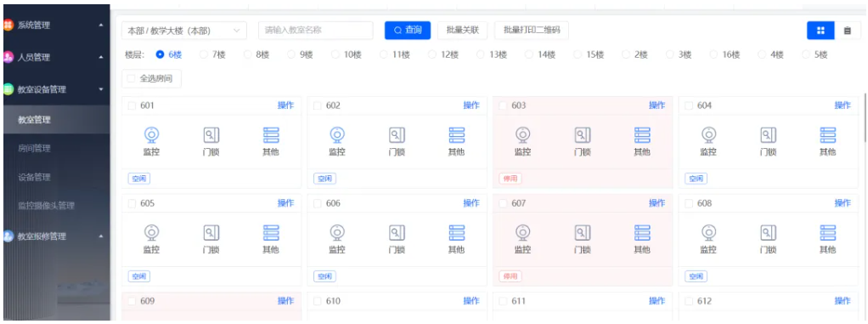Click the 查询 search button
Image resolution: width=868 pixels, height=324 pixels.
tap(408, 31)
